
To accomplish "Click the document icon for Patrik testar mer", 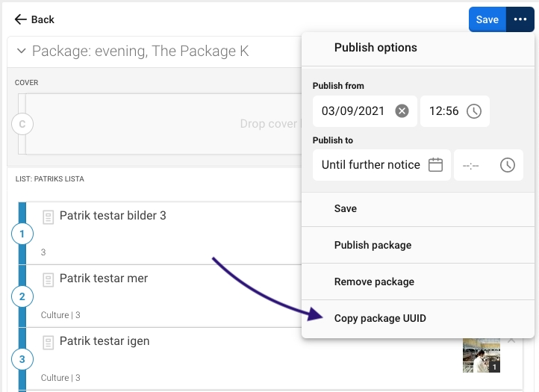I will click(49, 279).
